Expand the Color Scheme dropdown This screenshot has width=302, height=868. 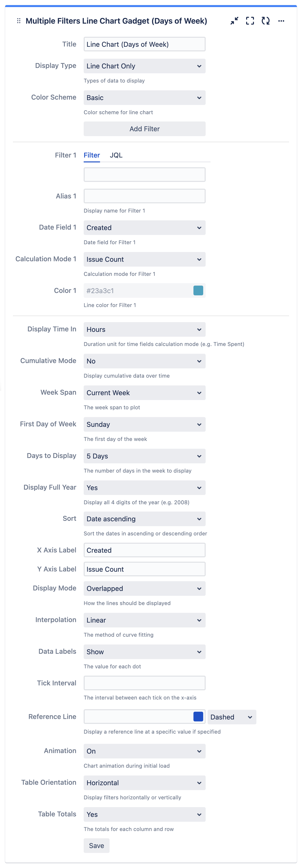(x=144, y=98)
